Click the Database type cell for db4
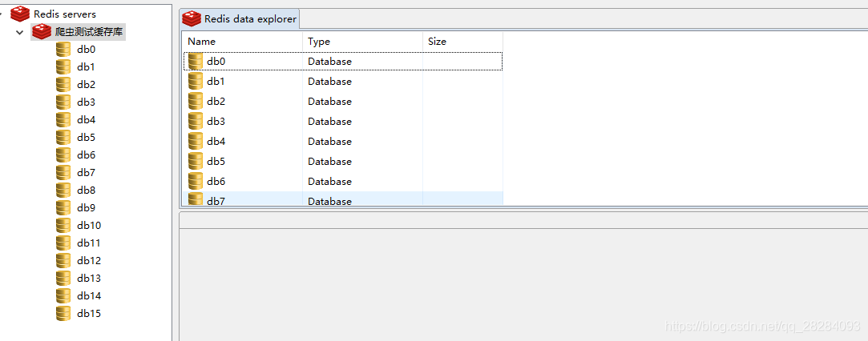868x341 pixels. click(330, 142)
